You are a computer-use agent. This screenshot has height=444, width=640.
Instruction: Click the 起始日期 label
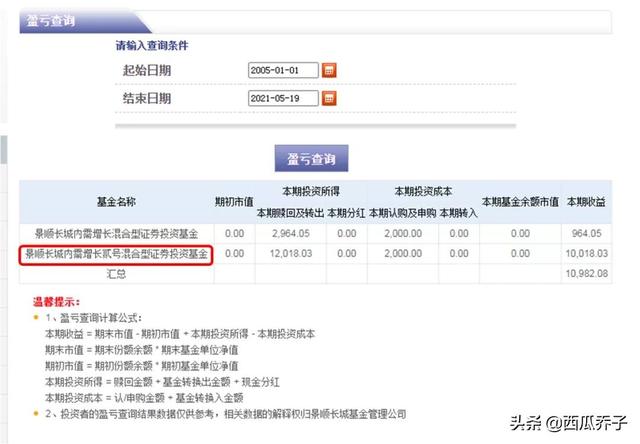click(147, 70)
